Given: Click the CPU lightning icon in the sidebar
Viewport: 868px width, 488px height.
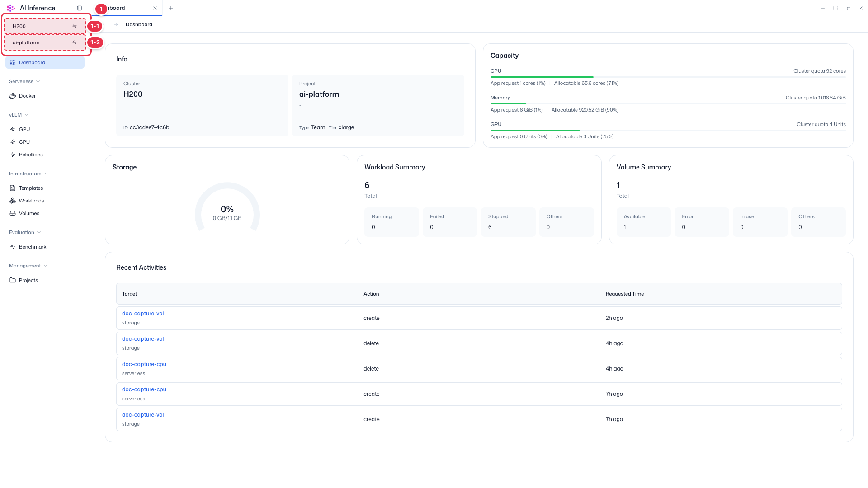Looking at the screenshot, I should pyautogui.click(x=13, y=142).
